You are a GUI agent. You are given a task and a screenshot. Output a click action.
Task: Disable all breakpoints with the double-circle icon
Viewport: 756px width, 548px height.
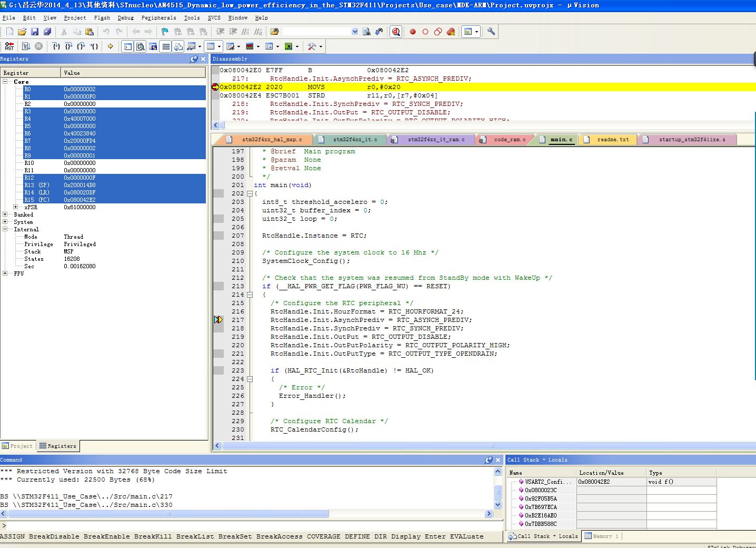click(x=438, y=32)
